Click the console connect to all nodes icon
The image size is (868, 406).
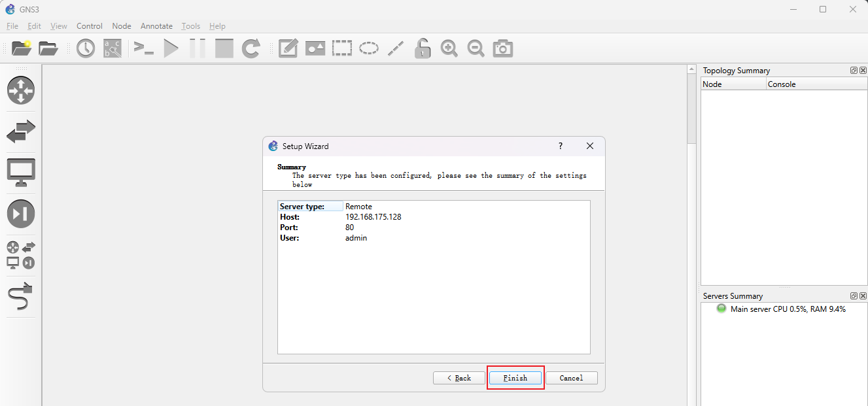(x=143, y=48)
